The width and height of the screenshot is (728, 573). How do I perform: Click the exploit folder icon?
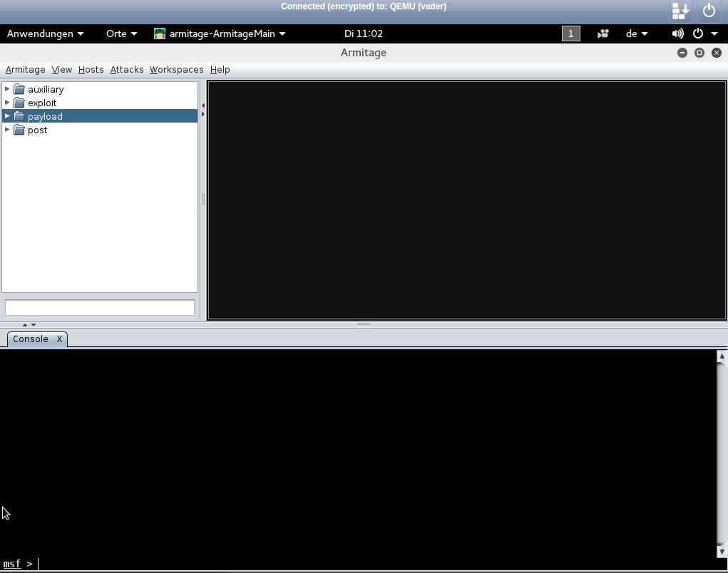[x=19, y=103]
